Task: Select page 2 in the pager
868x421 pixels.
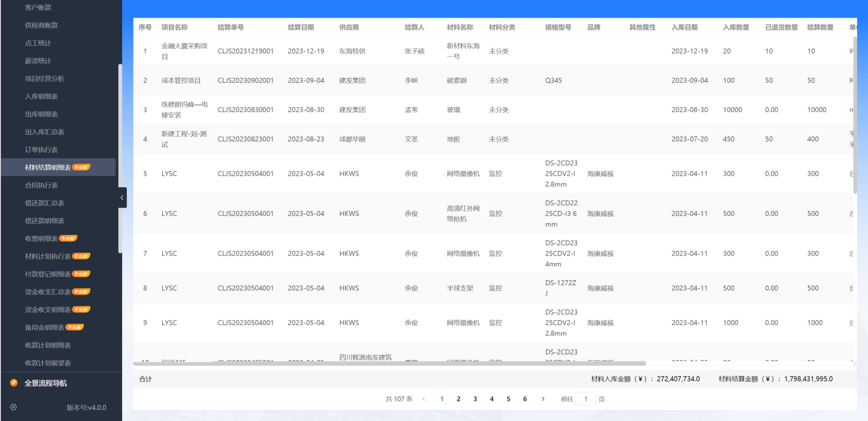Action: [x=459, y=399]
